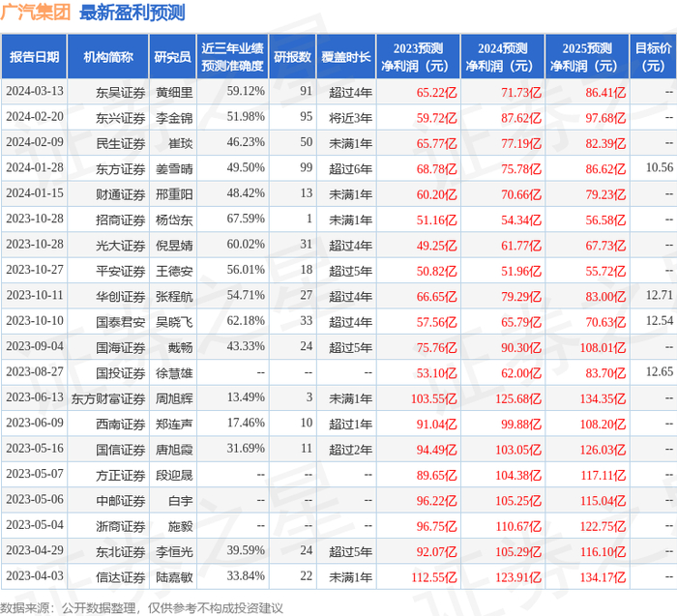Select the 2024预测净利润 header
This screenshot has width=677, height=616.
click(503, 57)
